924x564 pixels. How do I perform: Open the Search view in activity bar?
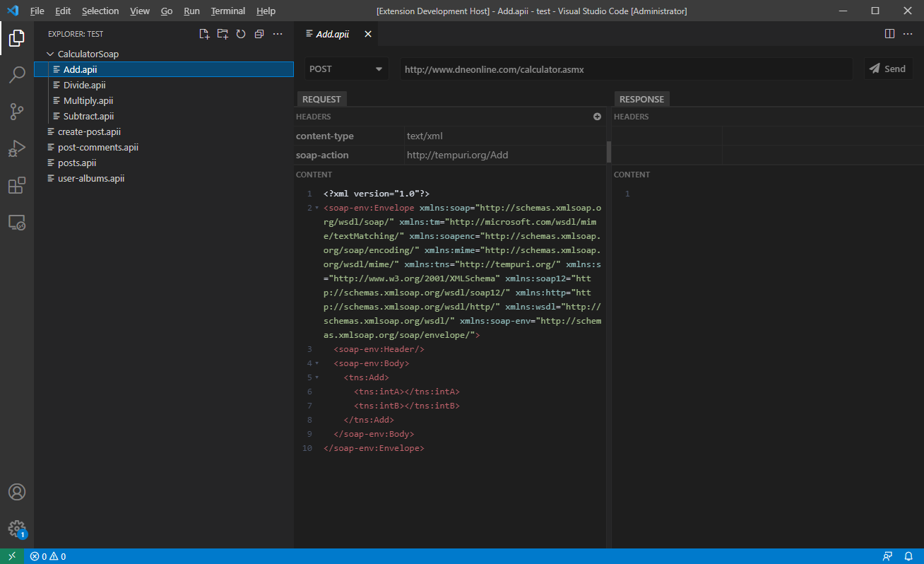click(x=17, y=75)
